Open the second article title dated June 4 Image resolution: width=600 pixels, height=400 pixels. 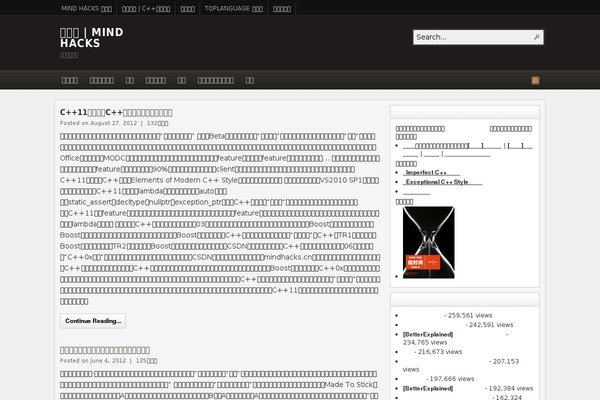[105, 350]
